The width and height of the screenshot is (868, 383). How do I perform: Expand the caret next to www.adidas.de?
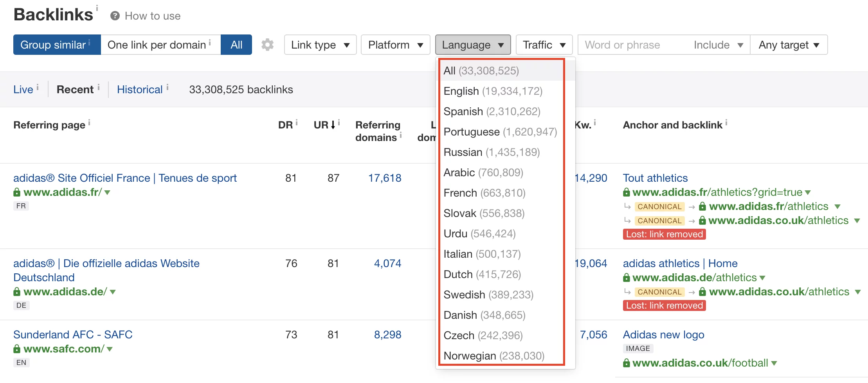click(x=112, y=291)
